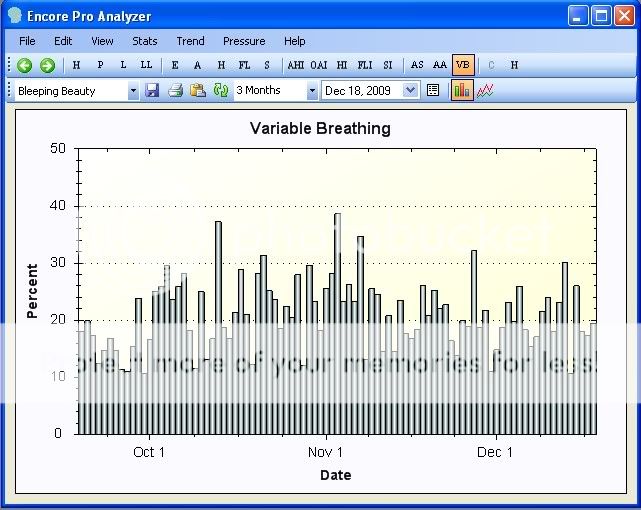The height and width of the screenshot is (510, 641).
Task: Open the details list icon beside date
Action: tap(433, 90)
